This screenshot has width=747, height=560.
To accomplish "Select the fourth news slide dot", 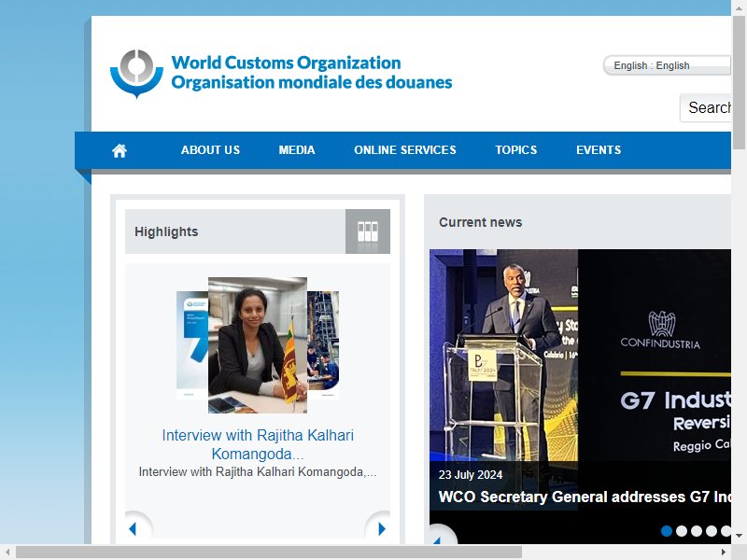I will coord(712,530).
